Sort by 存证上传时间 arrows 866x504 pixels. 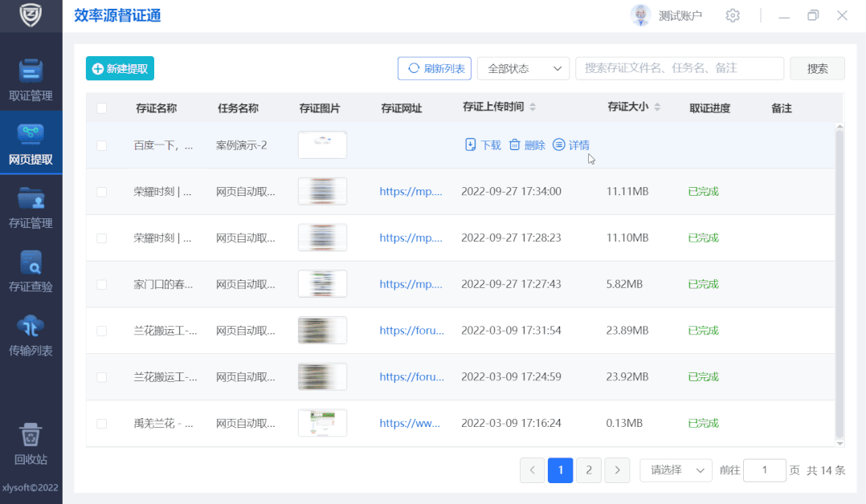pos(533,107)
